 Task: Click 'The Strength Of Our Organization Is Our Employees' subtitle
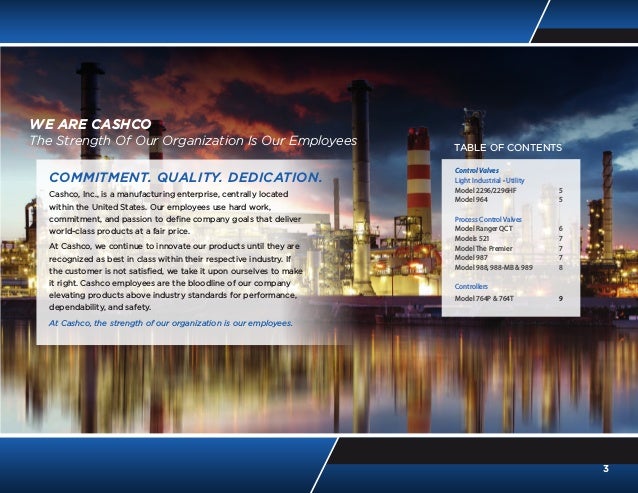(193, 140)
